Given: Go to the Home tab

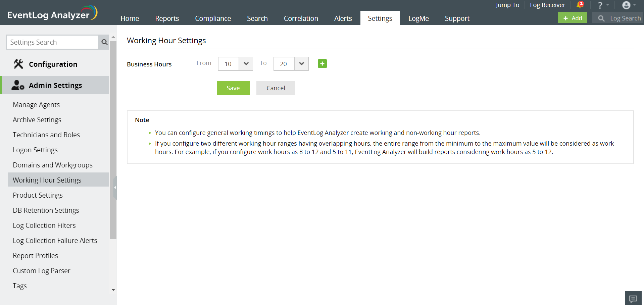Looking at the screenshot, I should click(130, 18).
